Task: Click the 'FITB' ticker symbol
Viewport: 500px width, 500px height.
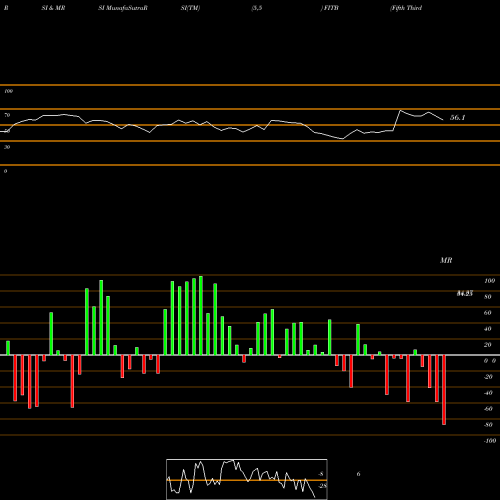Action: pos(330,8)
